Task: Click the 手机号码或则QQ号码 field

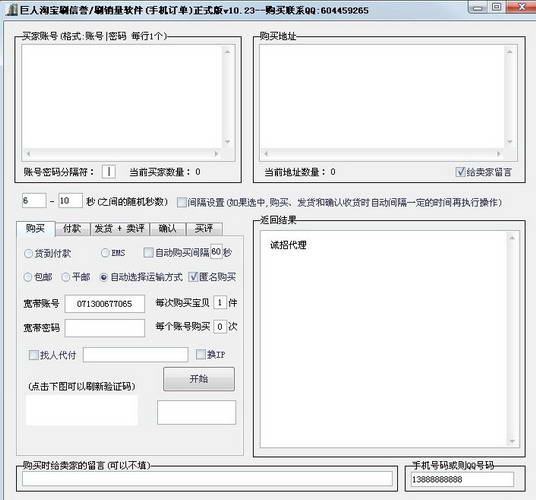Action: pyautogui.click(x=462, y=479)
